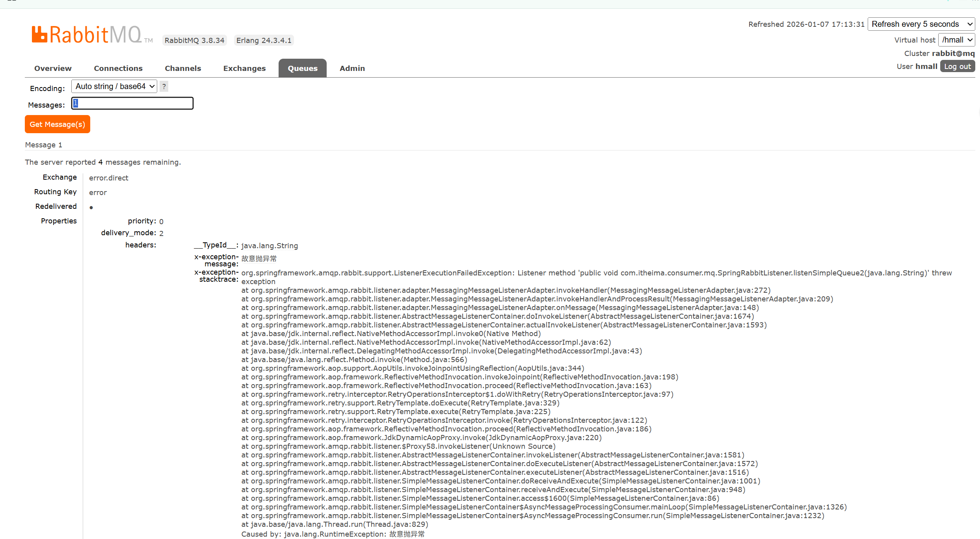Expand the Encoding Auto string / base64 dropdown
The width and height of the screenshot is (980, 539).
click(x=114, y=86)
